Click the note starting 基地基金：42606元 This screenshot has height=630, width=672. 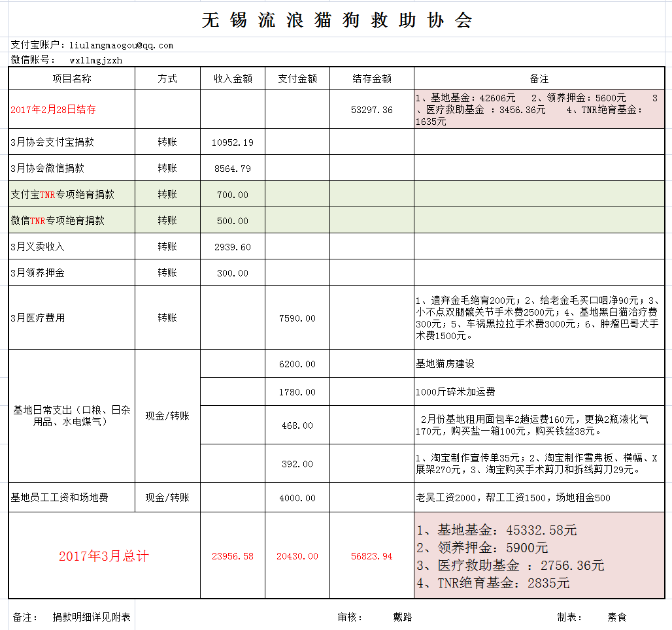pos(539,109)
